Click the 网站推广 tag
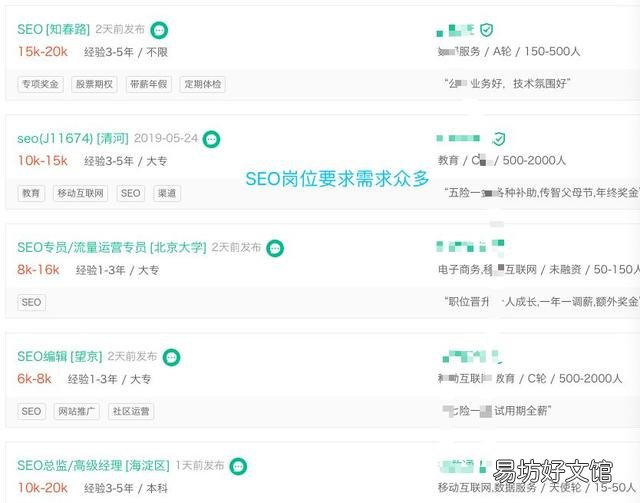 [x=77, y=411]
